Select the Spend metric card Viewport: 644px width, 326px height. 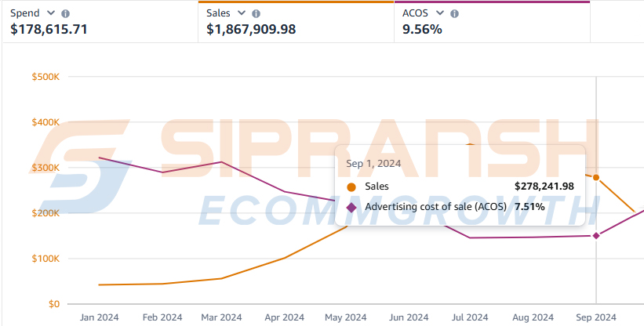98,21
